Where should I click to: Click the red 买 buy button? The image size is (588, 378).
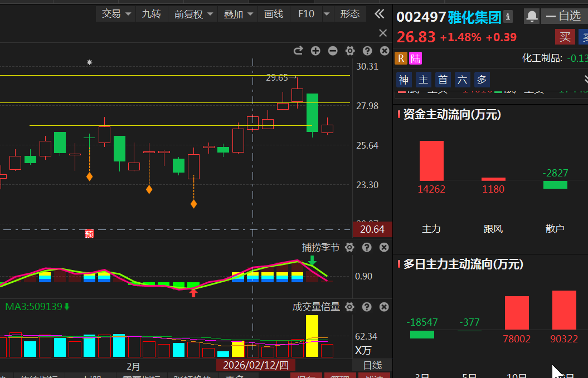565,37
